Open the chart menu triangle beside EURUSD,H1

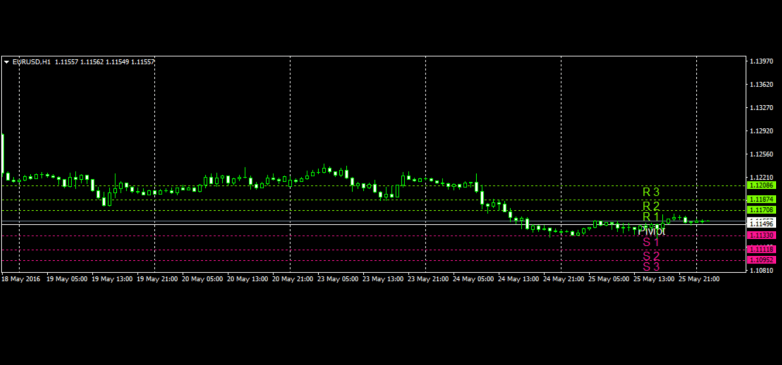(x=6, y=62)
